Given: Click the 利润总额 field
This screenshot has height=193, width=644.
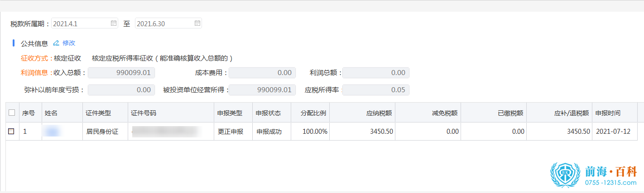Looking at the screenshot, I should tap(376, 73).
